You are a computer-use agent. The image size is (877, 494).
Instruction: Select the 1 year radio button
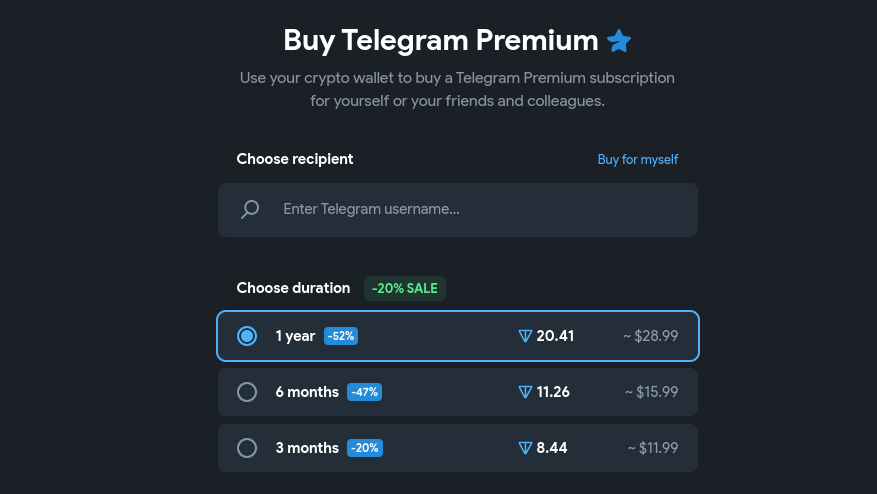click(247, 336)
